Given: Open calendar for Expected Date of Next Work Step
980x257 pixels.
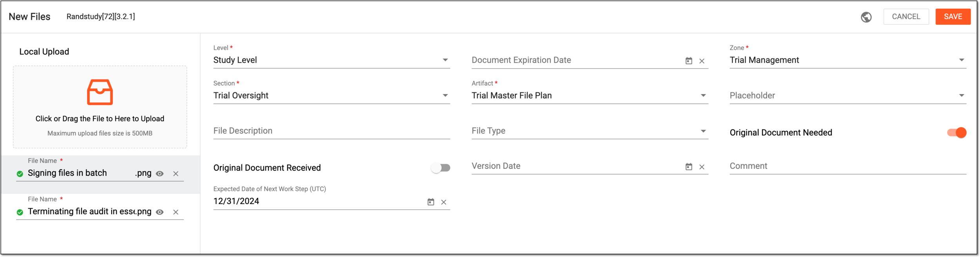Looking at the screenshot, I should (x=431, y=202).
